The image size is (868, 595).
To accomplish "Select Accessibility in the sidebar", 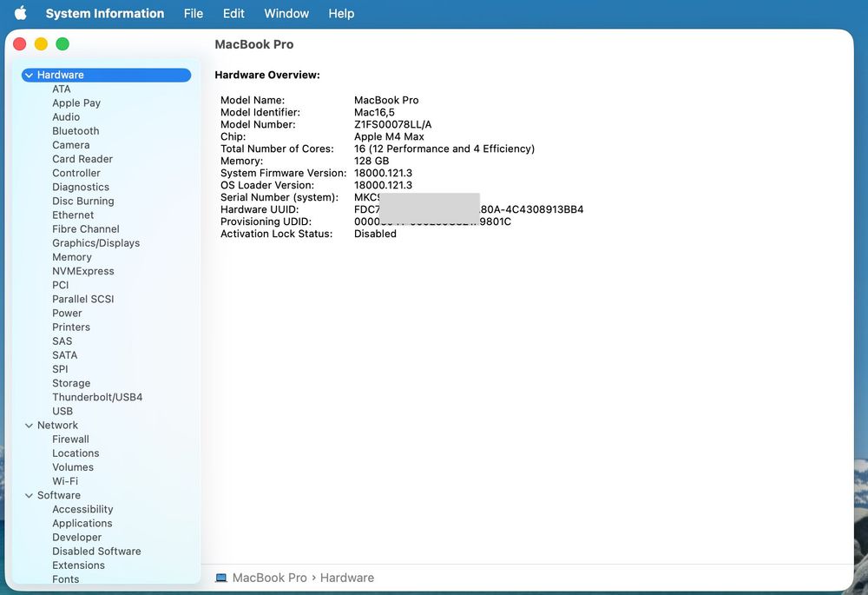I will click(x=82, y=509).
